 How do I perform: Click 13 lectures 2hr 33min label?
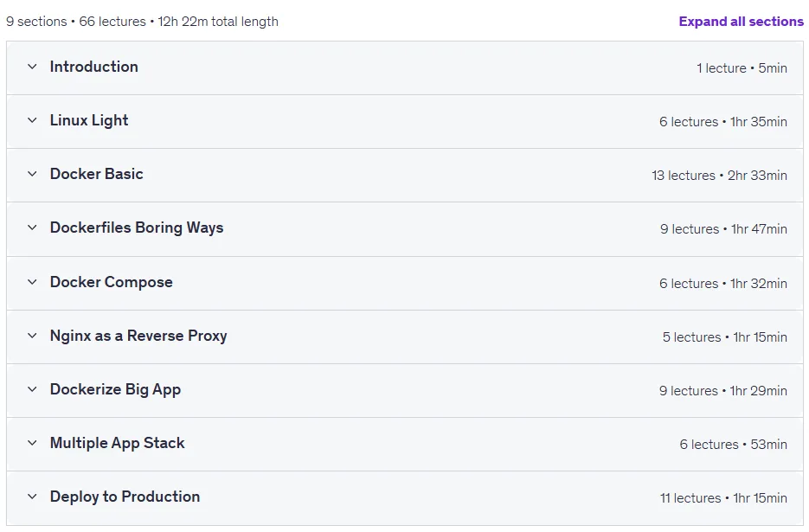719,176
